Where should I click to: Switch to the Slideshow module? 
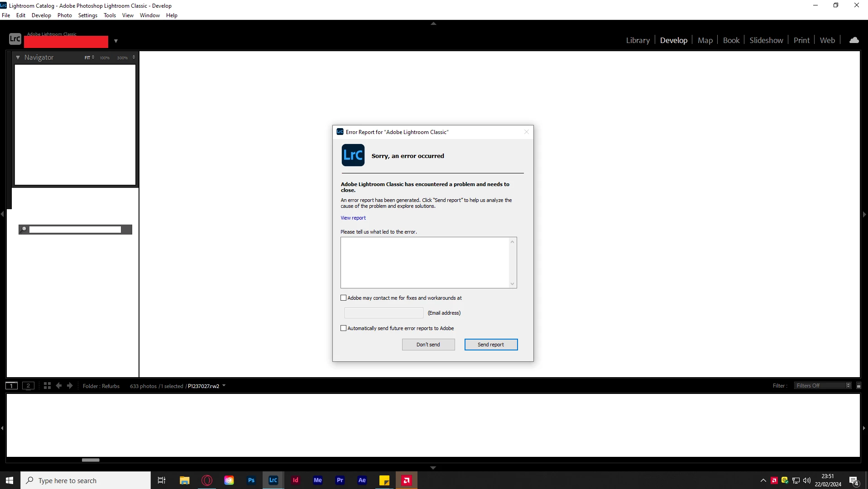[x=766, y=40]
